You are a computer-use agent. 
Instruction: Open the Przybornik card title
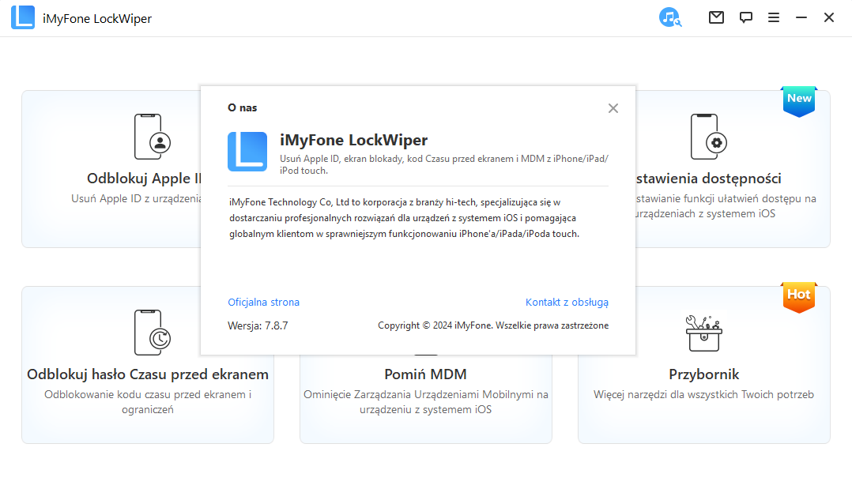point(703,374)
